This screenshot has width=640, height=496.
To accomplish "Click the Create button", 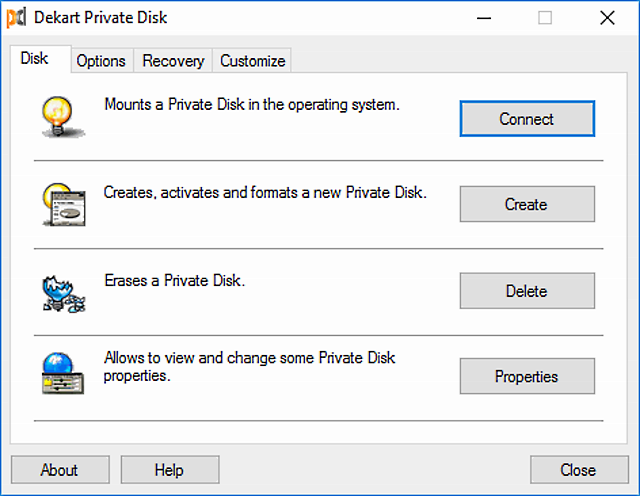I will [527, 204].
